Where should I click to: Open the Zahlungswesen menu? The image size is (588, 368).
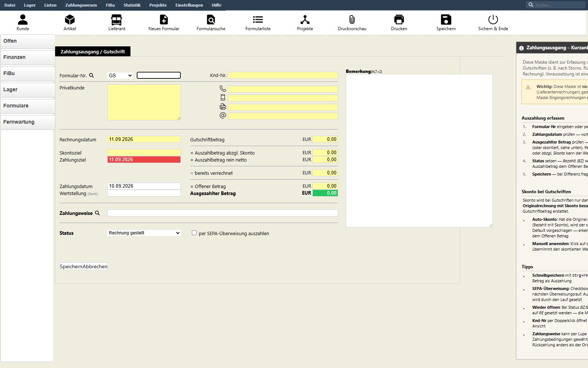pos(81,5)
